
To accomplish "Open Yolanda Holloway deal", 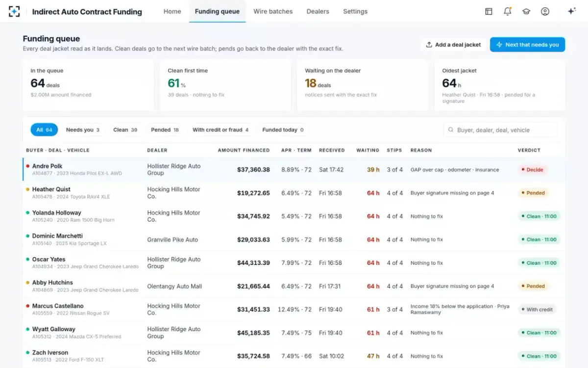I will (x=294, y=216).
